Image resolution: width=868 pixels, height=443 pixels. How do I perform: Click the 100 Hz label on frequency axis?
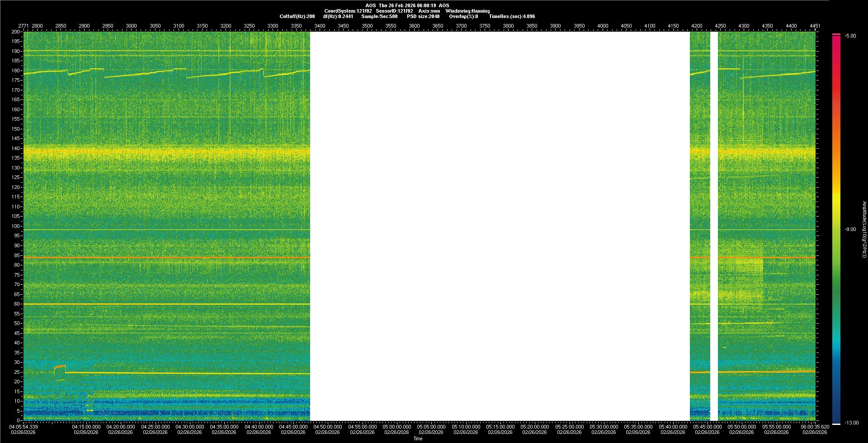pyautogui.click(x=16, y=226)
